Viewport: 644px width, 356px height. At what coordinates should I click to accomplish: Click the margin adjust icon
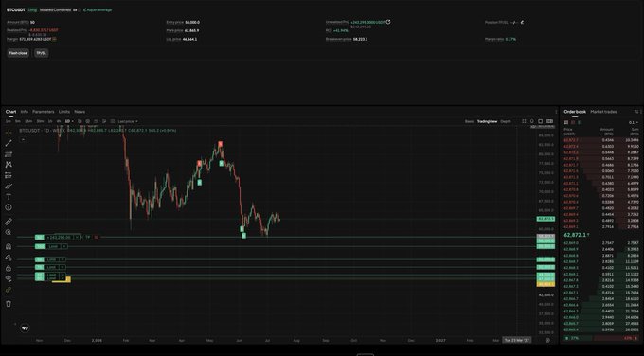point(54,39)
